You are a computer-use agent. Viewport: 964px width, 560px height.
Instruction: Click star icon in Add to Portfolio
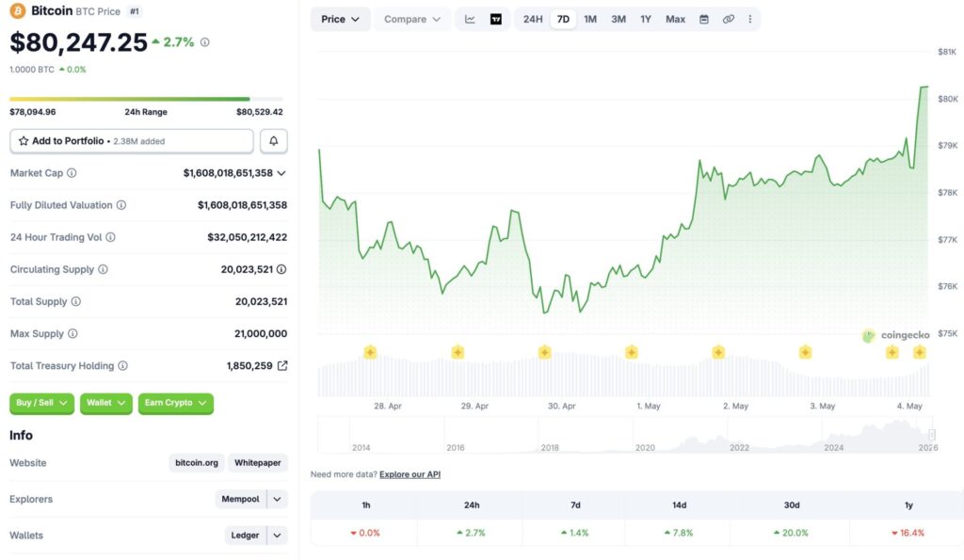click(x=24, y=141)
